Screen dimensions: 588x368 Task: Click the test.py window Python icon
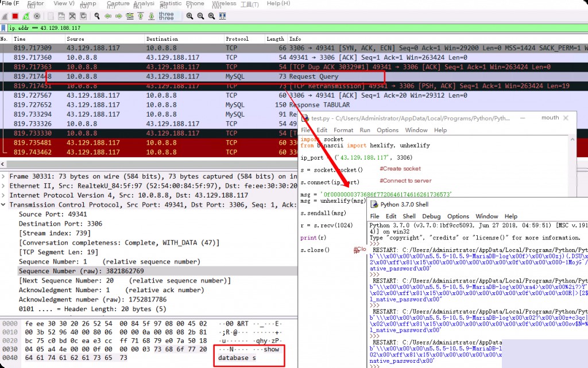pyautogui.click(x=305, y=118)
